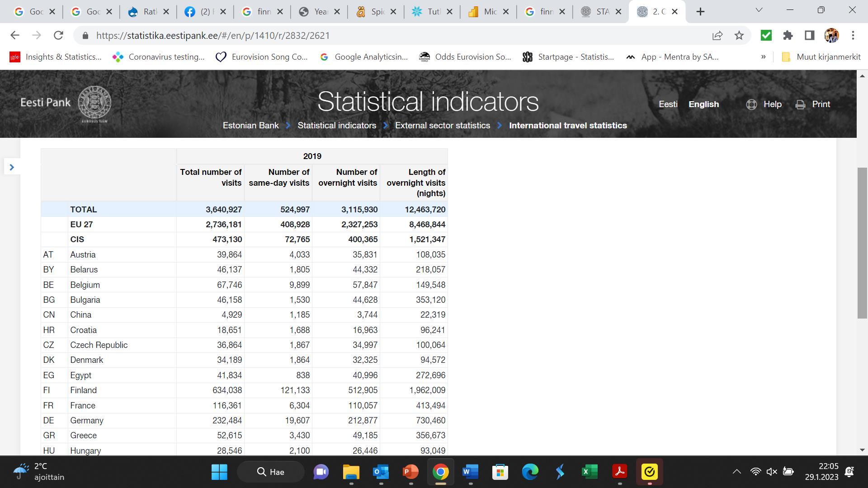Bookmark this page with star icon
This screenshot has width=868, height=488.
click(x=739, y=35)
